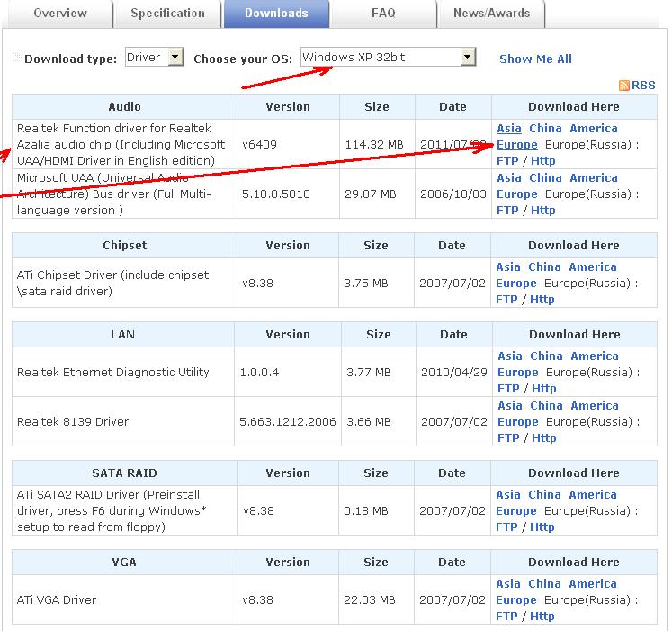Click Http link for Realtek Ethernet Diagnostic Utility
This screenshot has height=631, width=672.
pos(544,389)
